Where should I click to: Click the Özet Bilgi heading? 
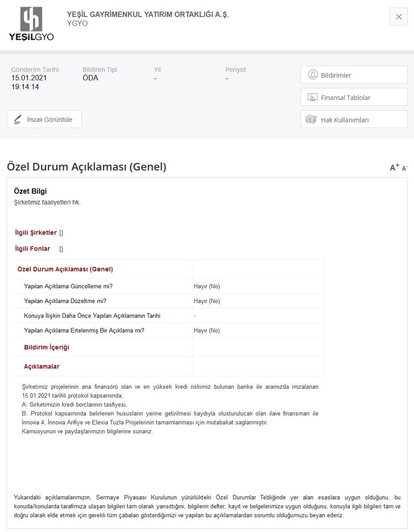point(30,191)
